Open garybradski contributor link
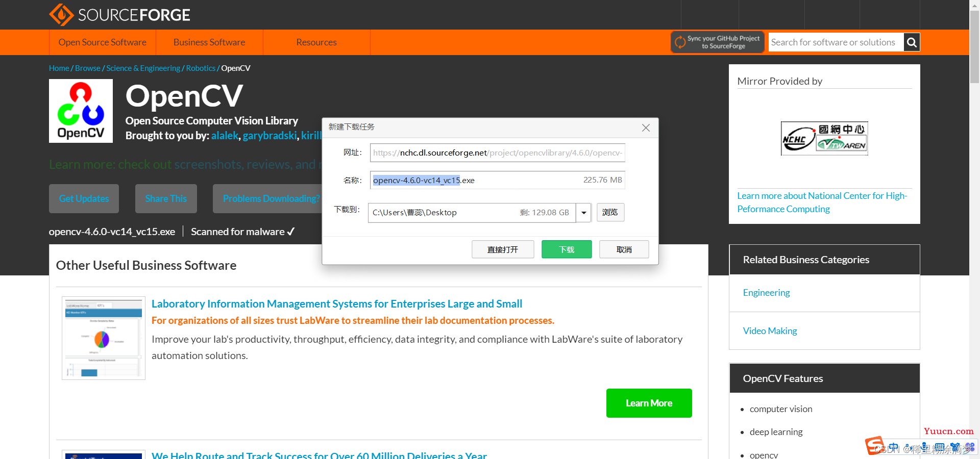Viewport: 980px width, 459px height. 269,136
